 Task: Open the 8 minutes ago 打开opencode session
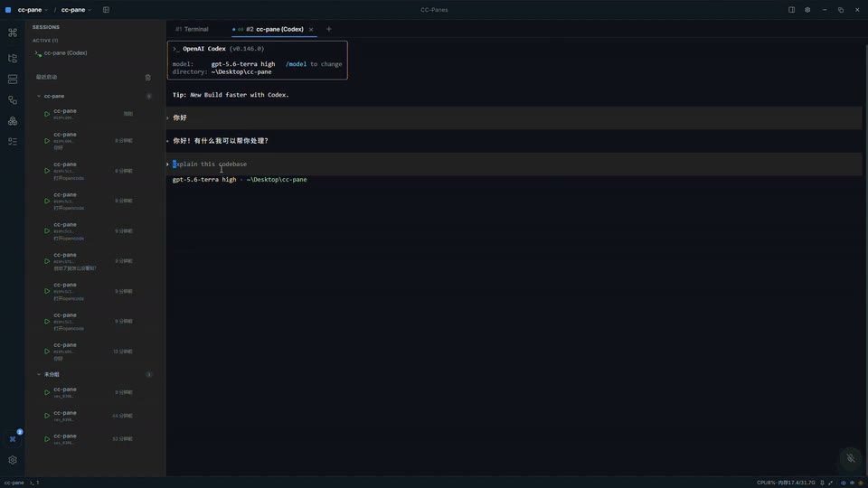[x=93, y=171]
